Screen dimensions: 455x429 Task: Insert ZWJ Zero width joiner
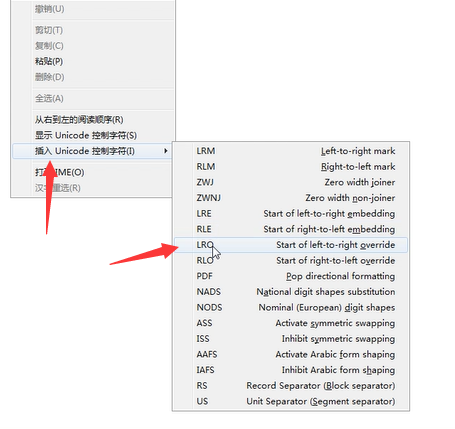pyautogui.click(x=291, y=182)
